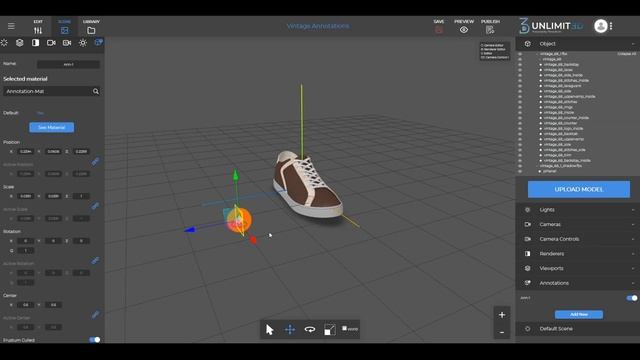Click the link icon beside Active Center
This screenshot has height=360, width=640.
click(95, 315)
